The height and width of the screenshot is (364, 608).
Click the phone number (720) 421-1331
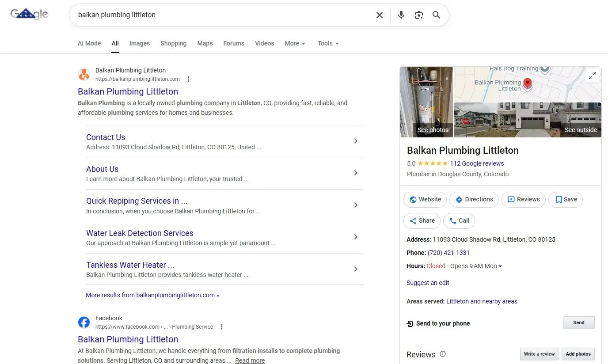point(448,253)
